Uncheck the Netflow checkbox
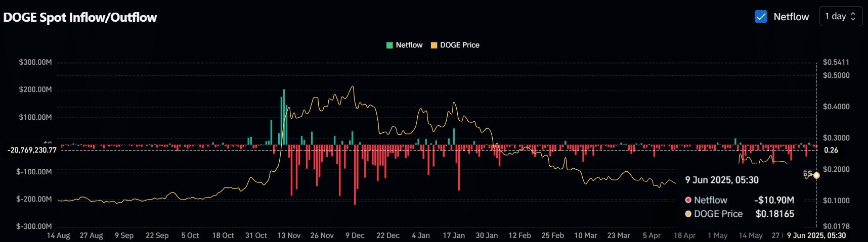The height and width of the screenshot is (242, 868). pyautogui.click(x=761, y=17)
